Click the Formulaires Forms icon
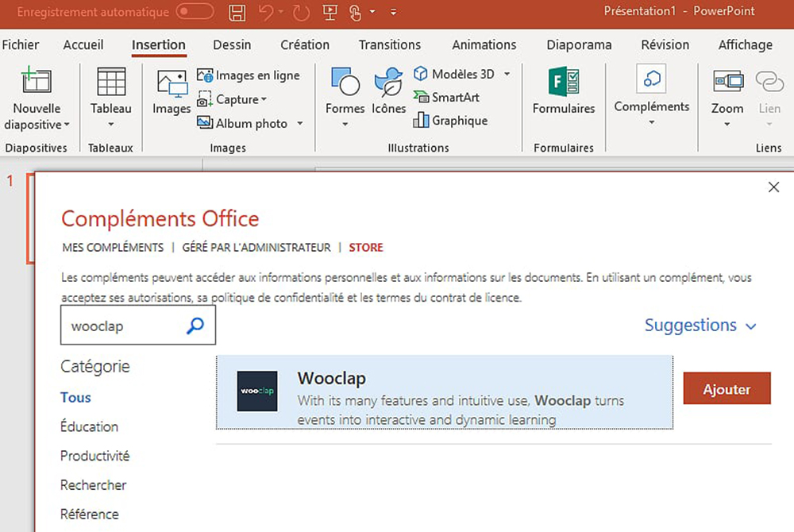The width and height of the screenshot is (794, 532). pos(564,82)
